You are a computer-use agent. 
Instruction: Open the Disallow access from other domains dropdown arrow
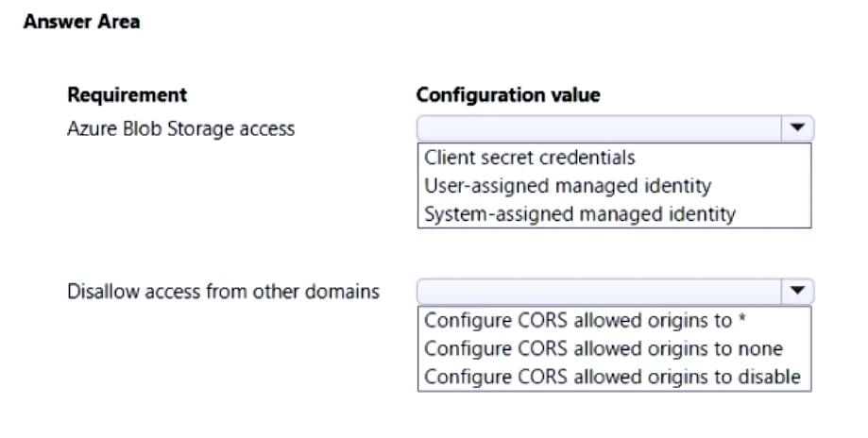[798, 292]
